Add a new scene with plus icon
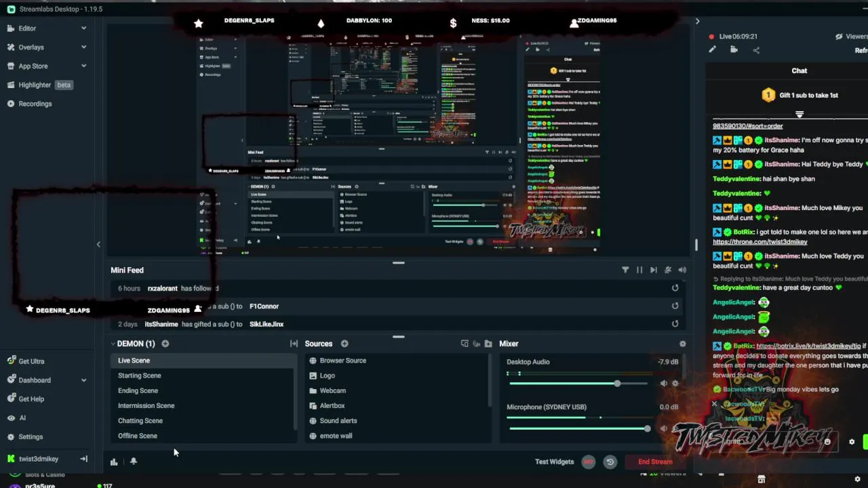868x488 pixels. coord(165,344)
